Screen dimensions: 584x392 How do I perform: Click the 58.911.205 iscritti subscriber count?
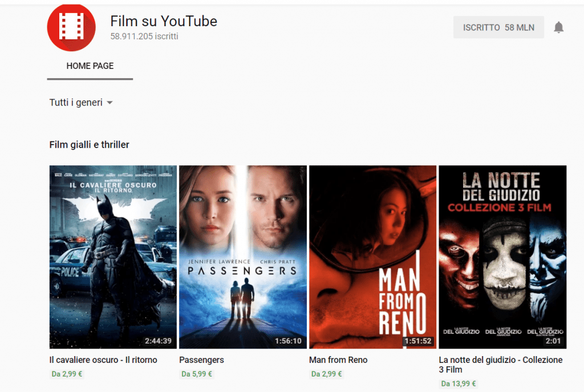click(144, 36)
